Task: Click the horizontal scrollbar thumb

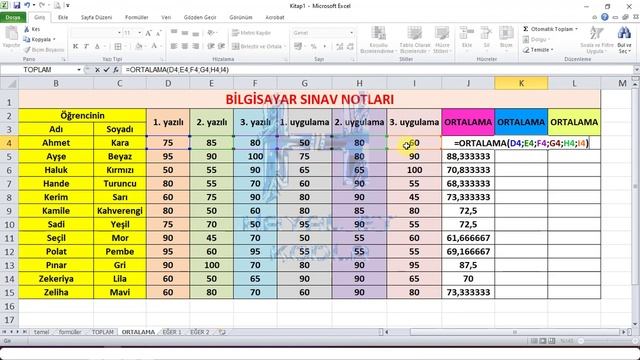Action: (514, 332)
